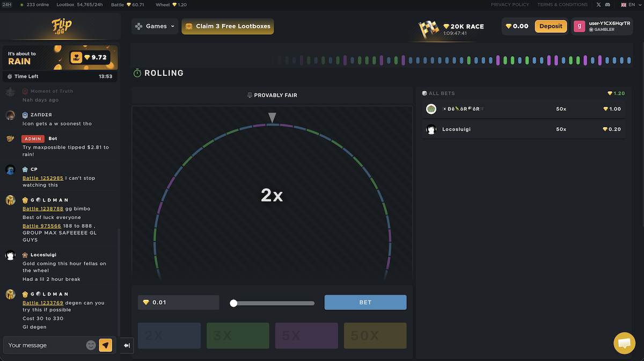
Task: Open the live support chat bubble
Action: click(624, 343)
